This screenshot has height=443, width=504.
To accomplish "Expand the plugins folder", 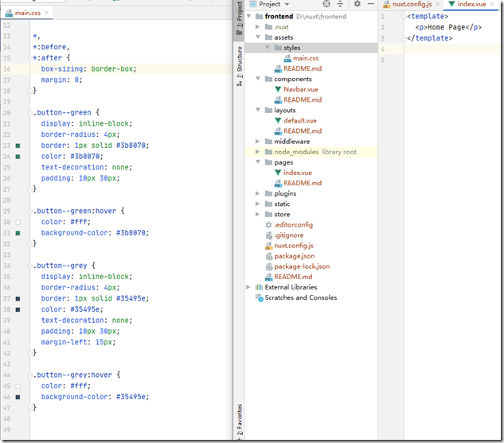I will 257,193.
